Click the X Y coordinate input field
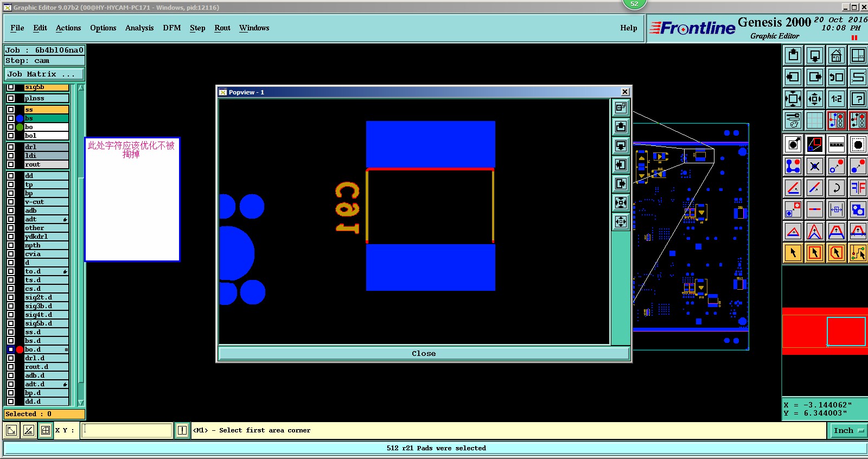Viewport: 868px width, 459px height. (x=127, y=430)
